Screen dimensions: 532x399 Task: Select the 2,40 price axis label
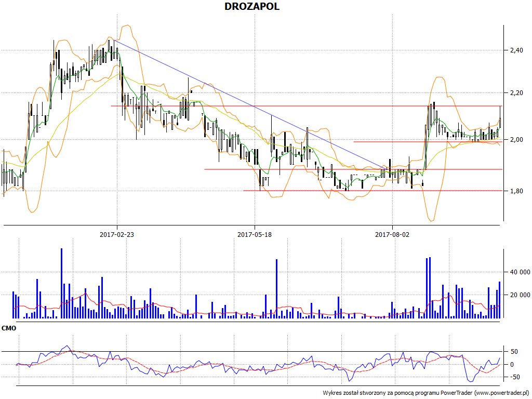click(516, 50)
